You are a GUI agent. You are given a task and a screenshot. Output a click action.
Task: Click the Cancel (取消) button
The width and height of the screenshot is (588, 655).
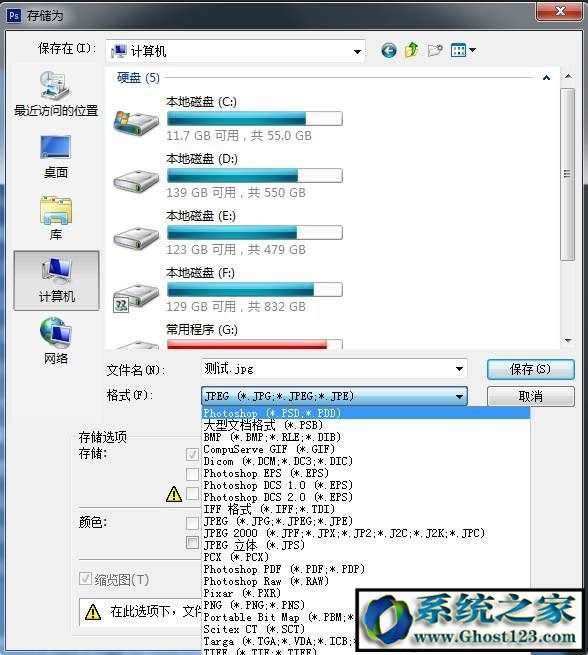point(530,396)
